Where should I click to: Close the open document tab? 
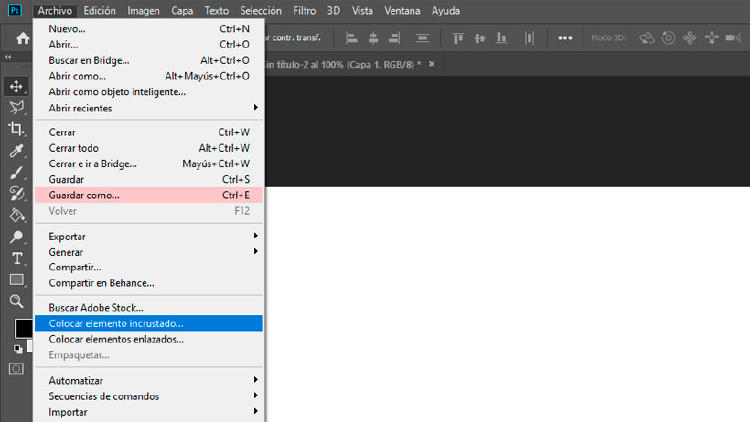pyautogui.click(x=433, y=65)
